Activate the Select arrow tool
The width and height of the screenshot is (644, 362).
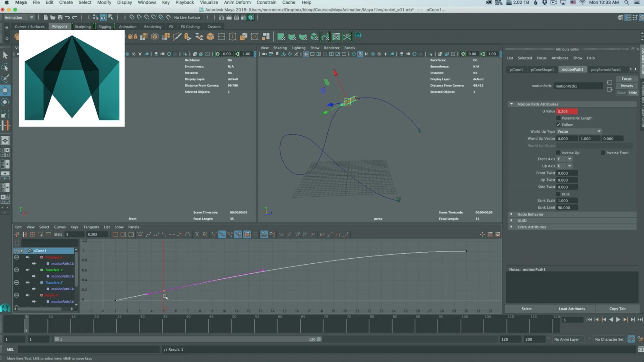[x=5, y=54]
